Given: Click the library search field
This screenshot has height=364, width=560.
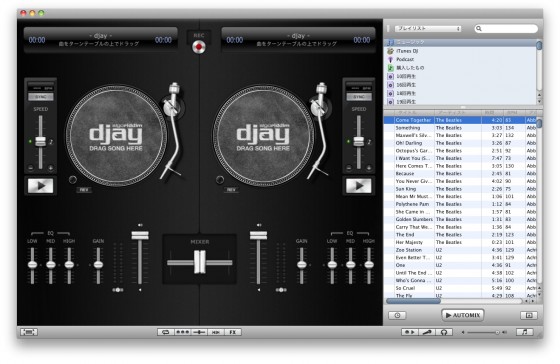Looking at the screenshot, I should [x=506, y=28].
